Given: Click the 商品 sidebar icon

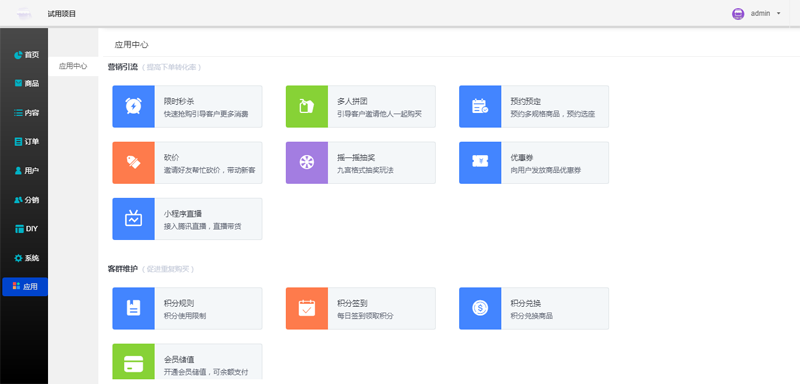Looking at the screenshot, I should [18, 83].
